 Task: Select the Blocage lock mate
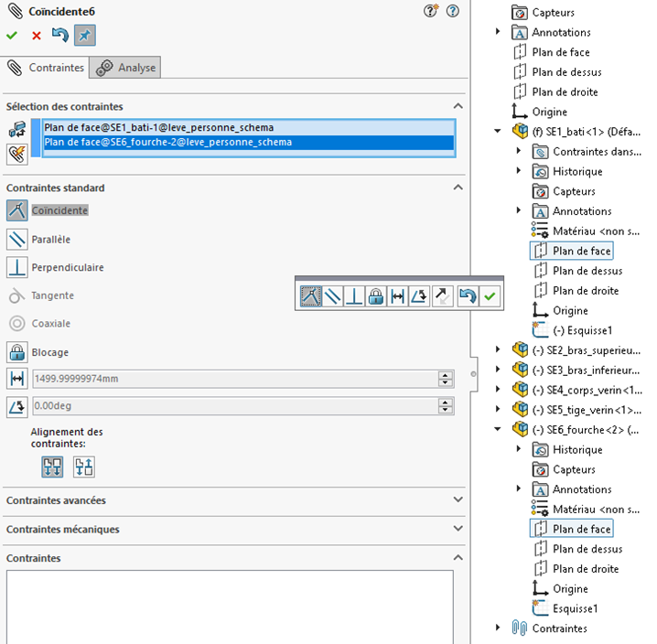38,352
